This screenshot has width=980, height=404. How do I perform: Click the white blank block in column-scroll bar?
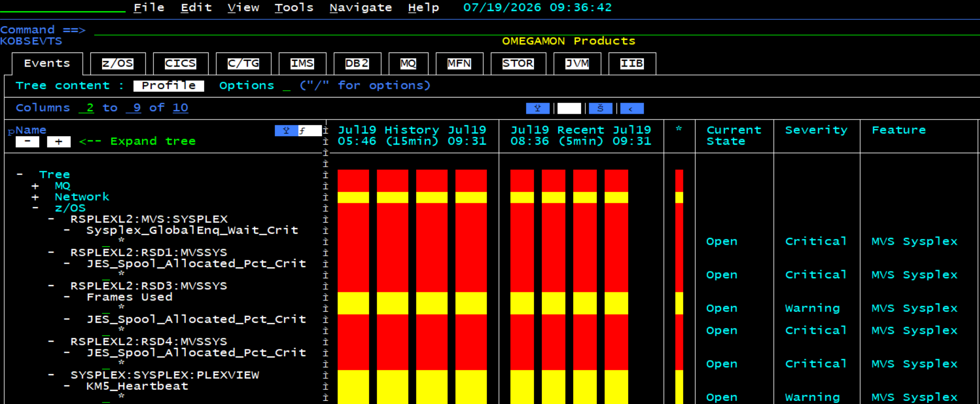coord(569,108)
